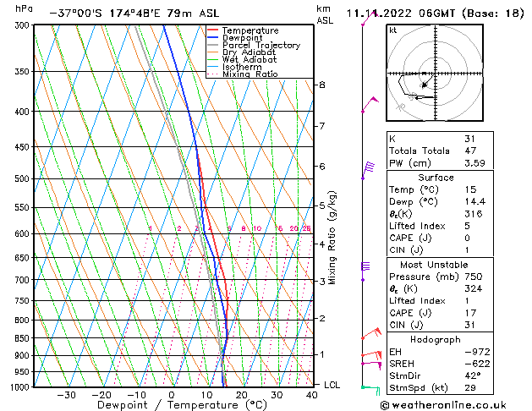Click the magenta wind barb at 400 hPa
Viewport: 532px width, 411px height.
[370, 105]
